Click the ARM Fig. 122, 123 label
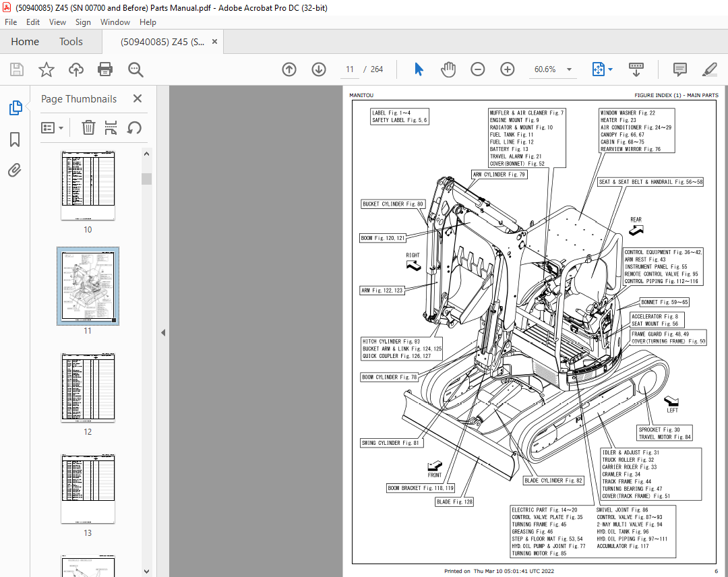 pos(382,291)
